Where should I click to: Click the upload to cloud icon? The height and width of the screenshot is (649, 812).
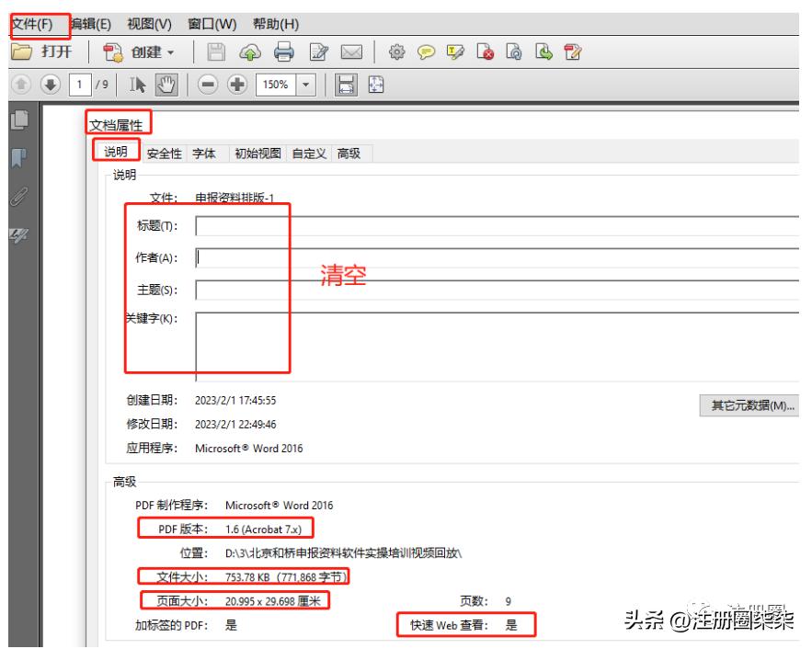coord(251,53)
